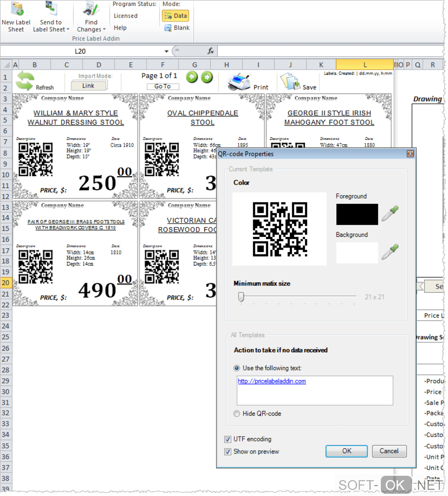448x496 pixels.
Task: Click the Save documents icon
Action: (290, 82)
